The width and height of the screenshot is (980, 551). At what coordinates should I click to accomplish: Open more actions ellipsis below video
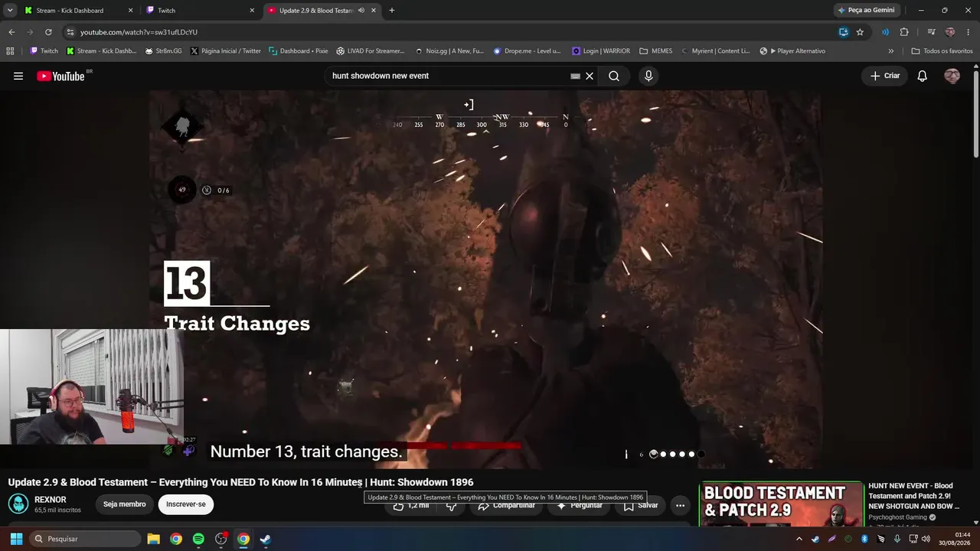point(680,505)
